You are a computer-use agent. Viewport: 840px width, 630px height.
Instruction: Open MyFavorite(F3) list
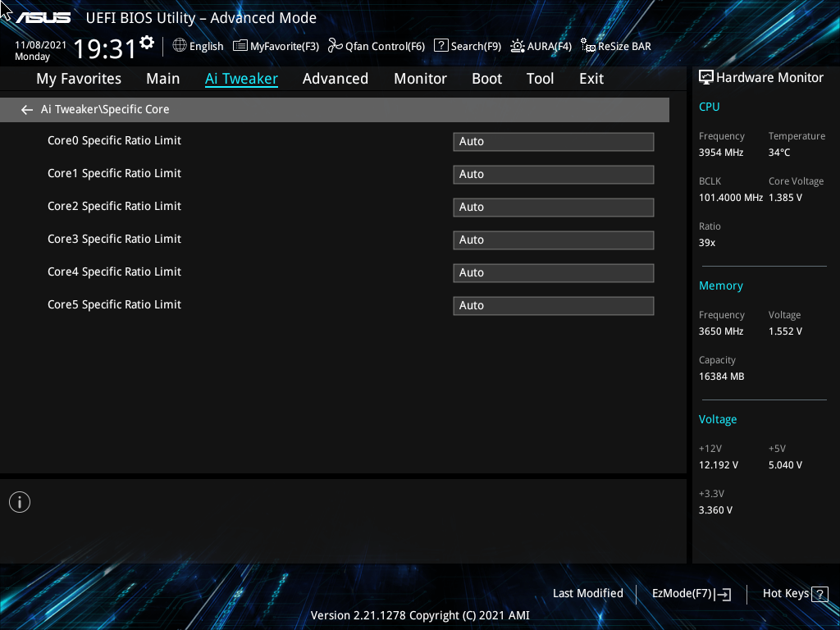(x=276, y=46)
